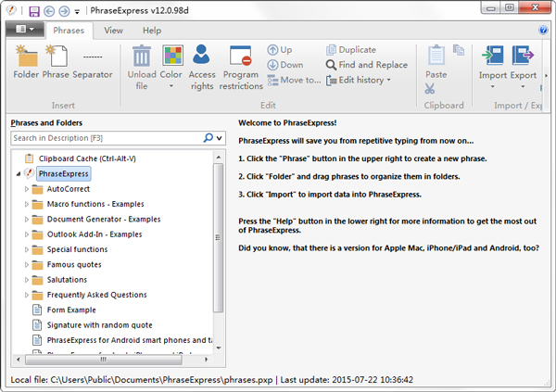Expand the Special functions folder

click(x=27, y=249)
